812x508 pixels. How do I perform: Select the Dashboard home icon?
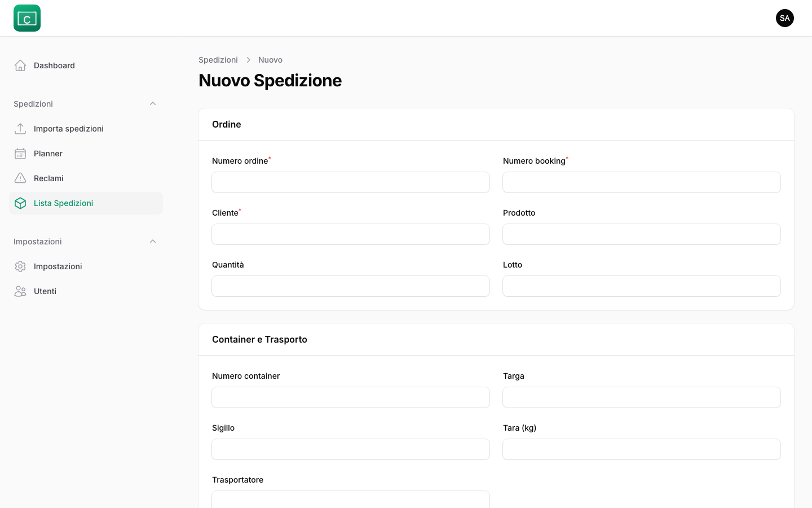coord(20,65)
